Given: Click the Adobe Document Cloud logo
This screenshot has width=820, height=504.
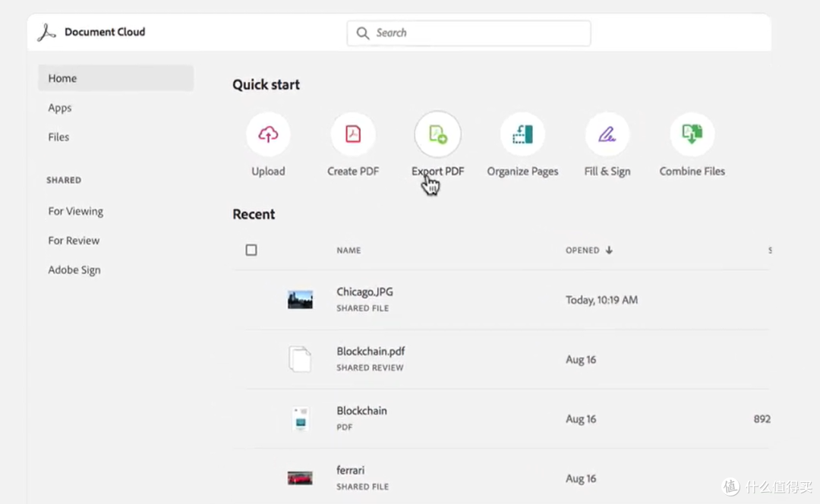Looking at the screenshot, I should click(47, 33).
